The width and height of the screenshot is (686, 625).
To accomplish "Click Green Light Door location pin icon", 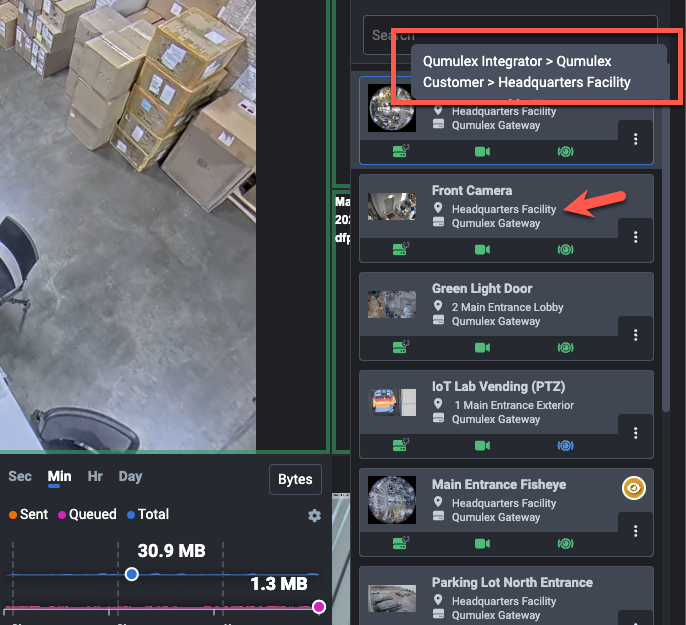I will coord(438,306).
